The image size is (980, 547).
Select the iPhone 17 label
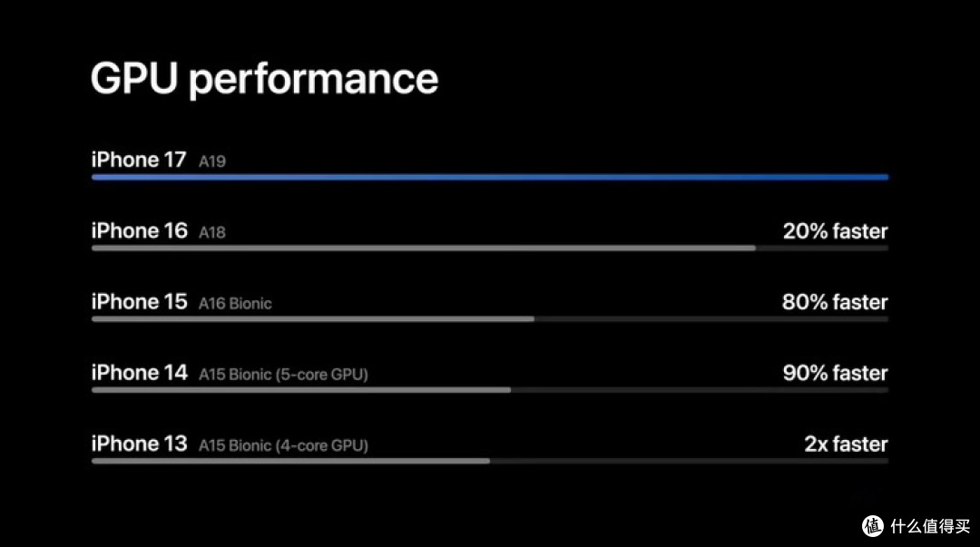[x=139, y=160]
